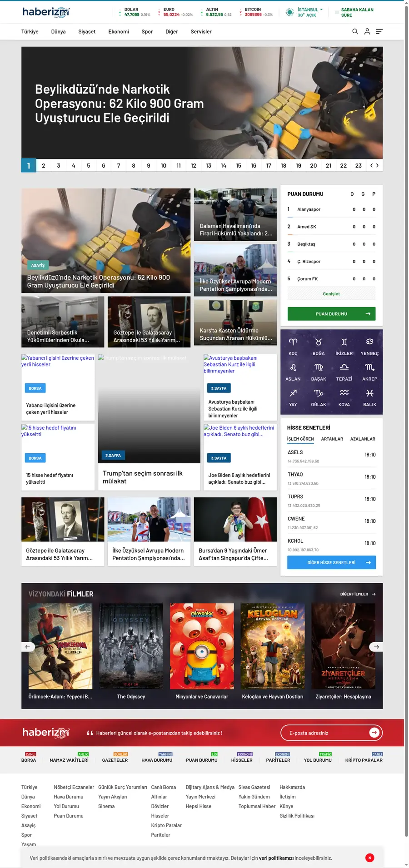Screen dimensions: 409x868
Task: Open The Odyssey movie poster
Action: [x=131, y=646]
